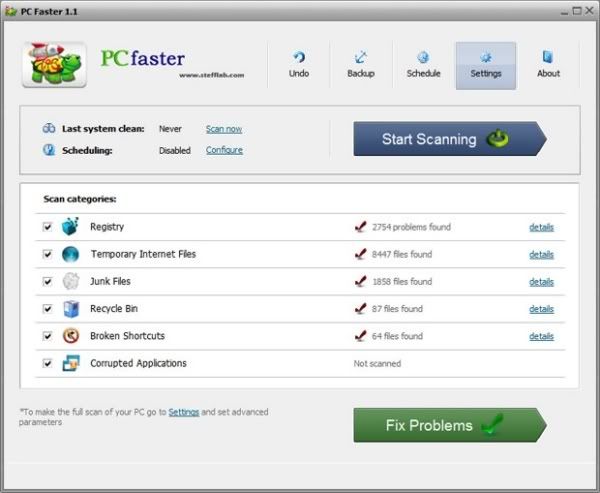
Task: Click the PC Faster turtle logo
Action: point(54,64)
